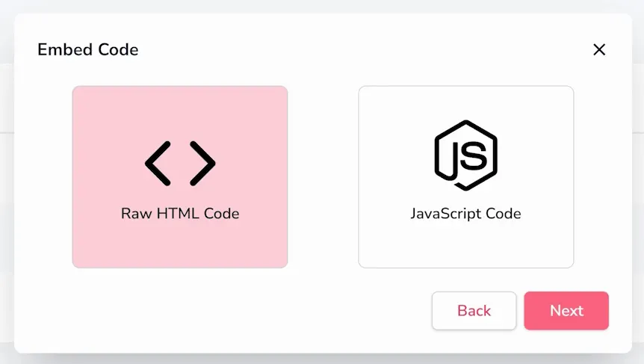Click the angle brackets HTML icon

point(180,164)
